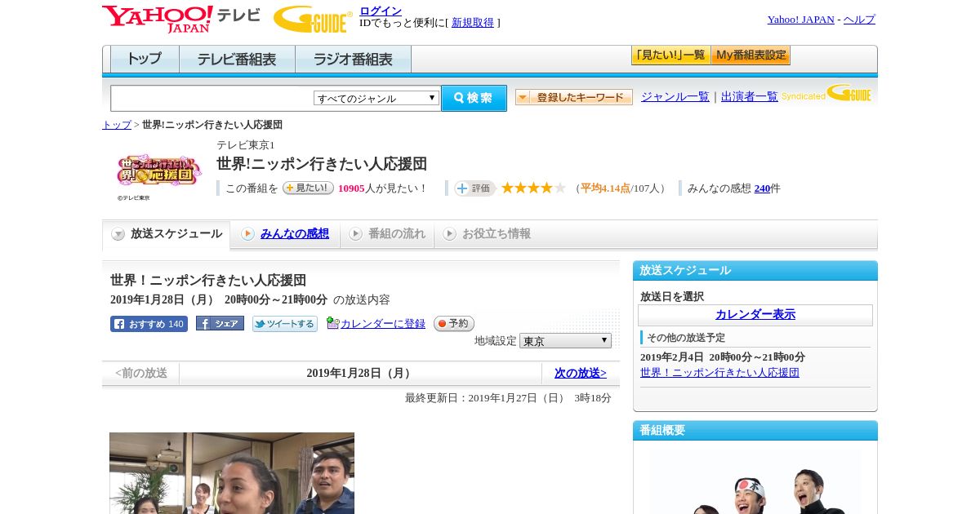980x514 pixels.
Task: Click the 予約 record button
Action: tap(454, 324)
